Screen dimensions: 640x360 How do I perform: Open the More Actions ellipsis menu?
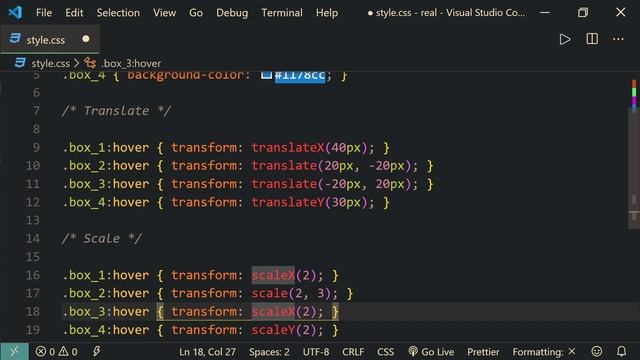(x=618, y=39)
